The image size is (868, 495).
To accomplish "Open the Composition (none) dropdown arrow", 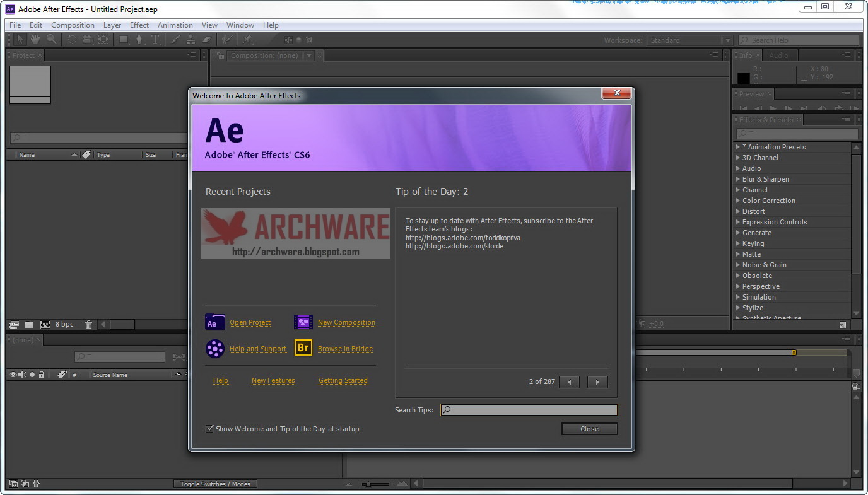I will [309, 55].
